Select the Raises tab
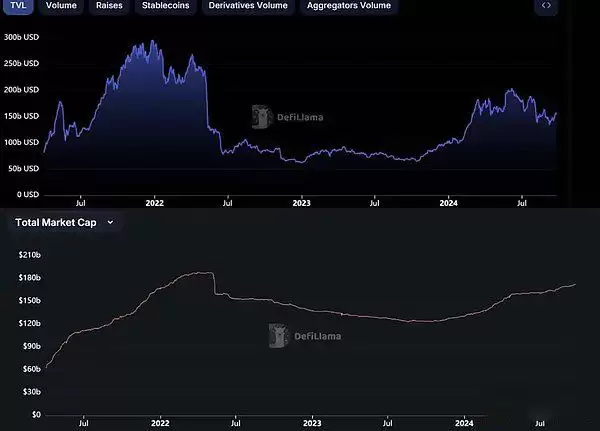 point(109,6)
